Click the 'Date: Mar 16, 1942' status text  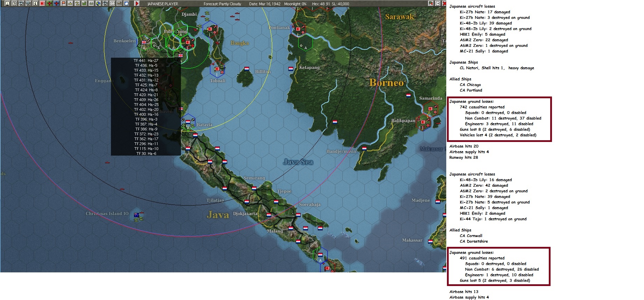tap(265, 4)
